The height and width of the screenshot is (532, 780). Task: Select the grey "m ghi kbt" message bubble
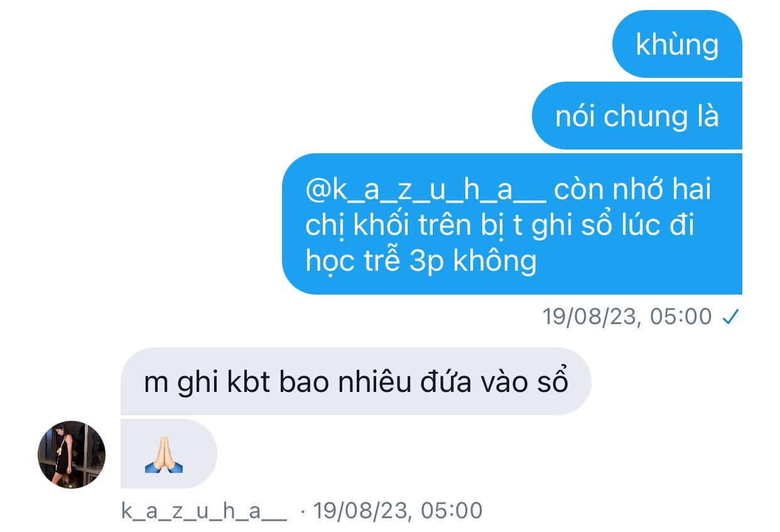[355, 381]
